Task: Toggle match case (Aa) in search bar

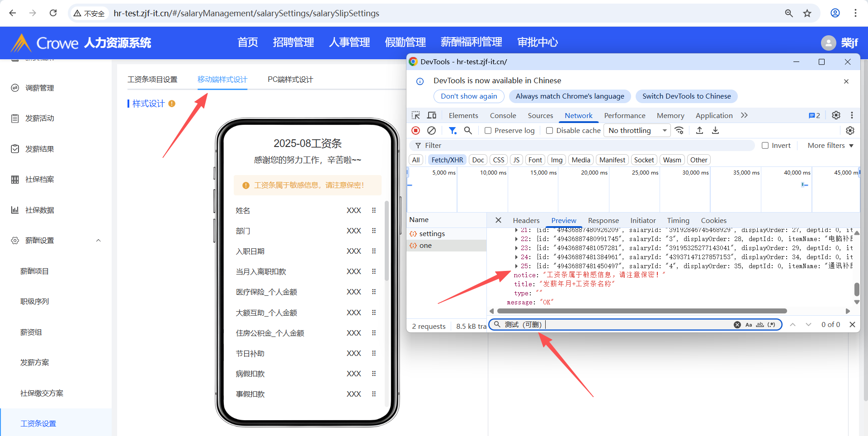Action: pos(749,325)
